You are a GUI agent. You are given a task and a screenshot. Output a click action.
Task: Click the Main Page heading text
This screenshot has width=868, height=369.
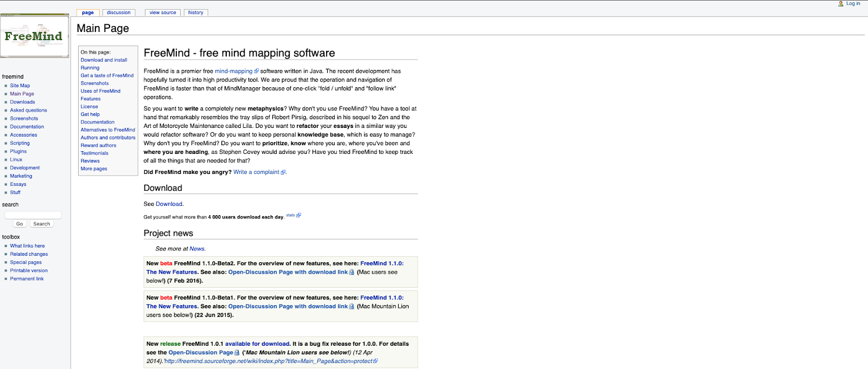103,28
